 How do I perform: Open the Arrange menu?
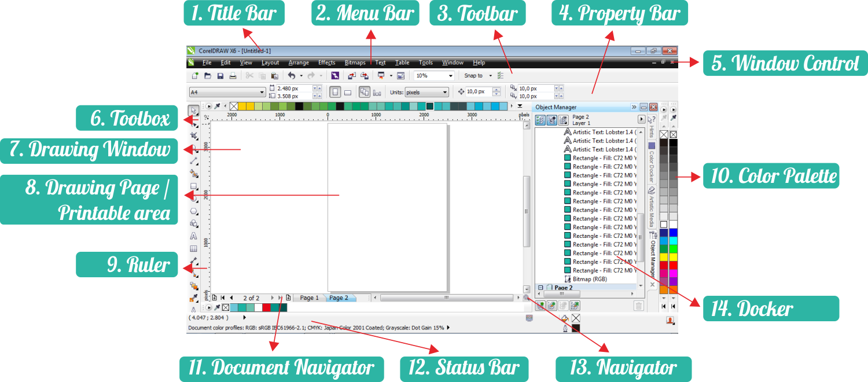pos(299,63)
